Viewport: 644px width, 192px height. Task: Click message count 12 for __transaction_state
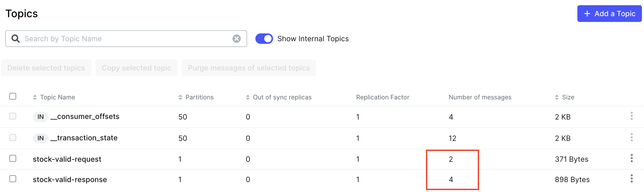452,138
